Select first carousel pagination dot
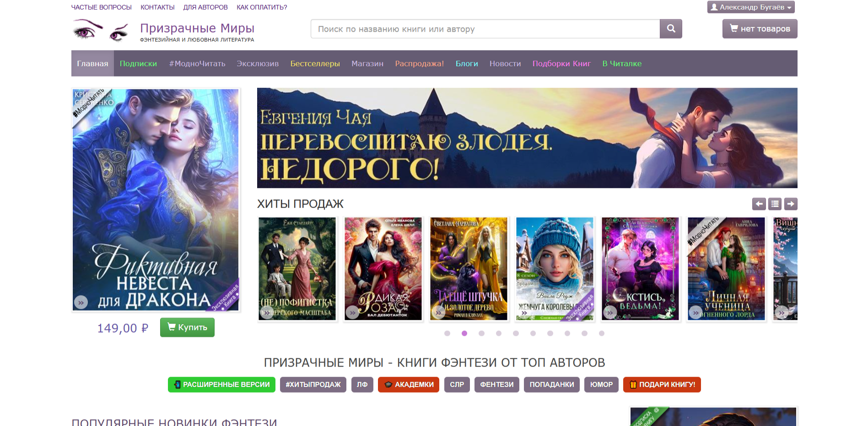Screen dimensions: 868x426 [447, 333]
